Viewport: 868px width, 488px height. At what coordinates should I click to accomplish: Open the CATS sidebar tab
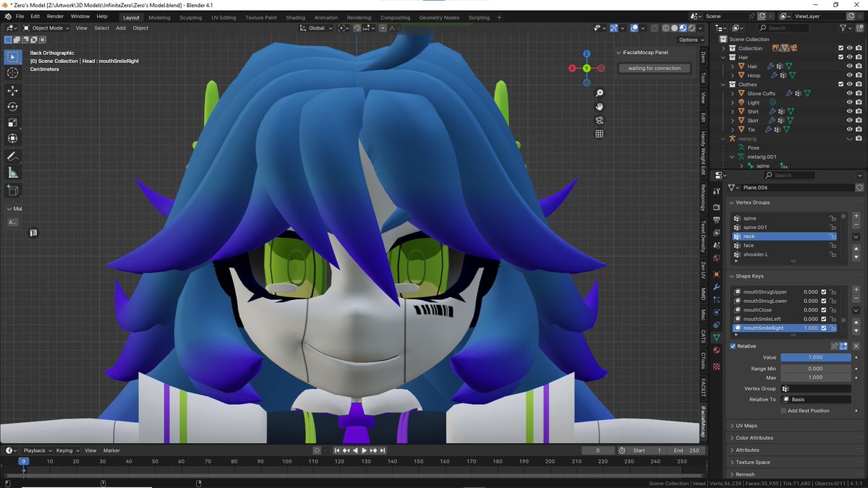(703, 336)
